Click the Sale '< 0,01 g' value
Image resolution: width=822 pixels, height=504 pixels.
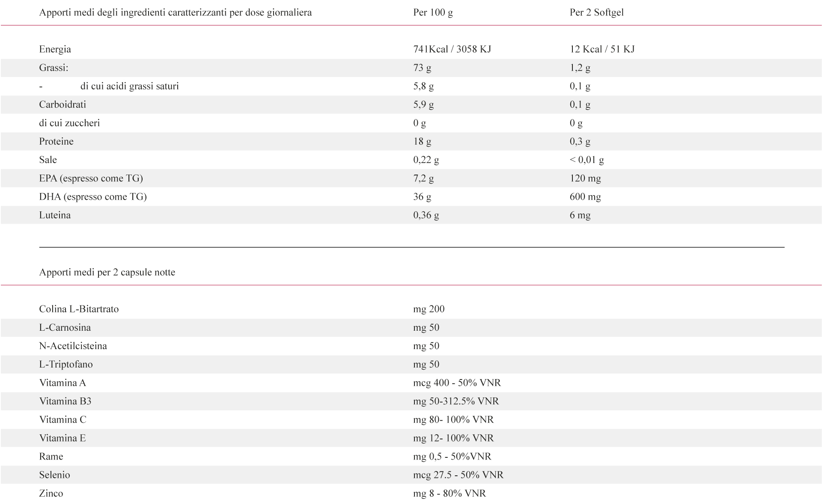(x=587, y=160)
